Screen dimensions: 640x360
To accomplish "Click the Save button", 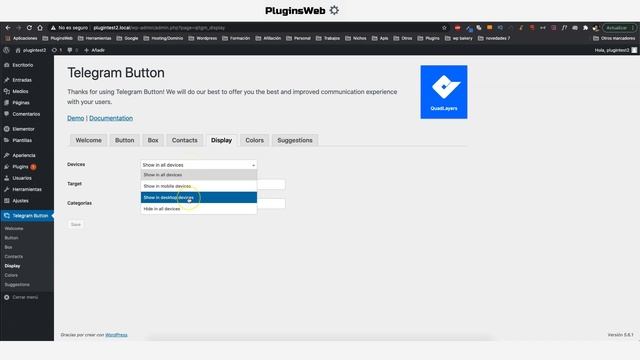I will 76,224.
